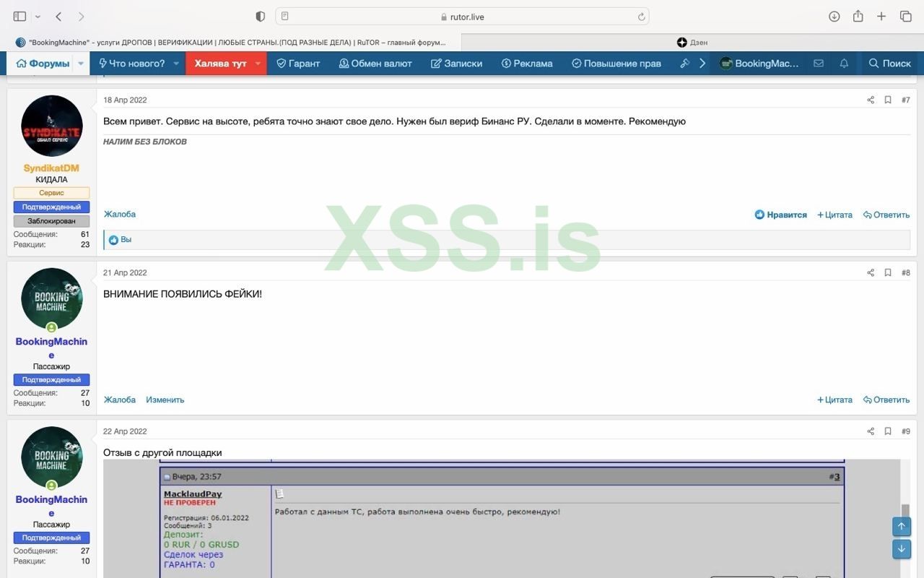The height and width of the screenshot is (578, 924).
Task: Open the SyndikatDM avatar image
Action: [x=52, y=126]
